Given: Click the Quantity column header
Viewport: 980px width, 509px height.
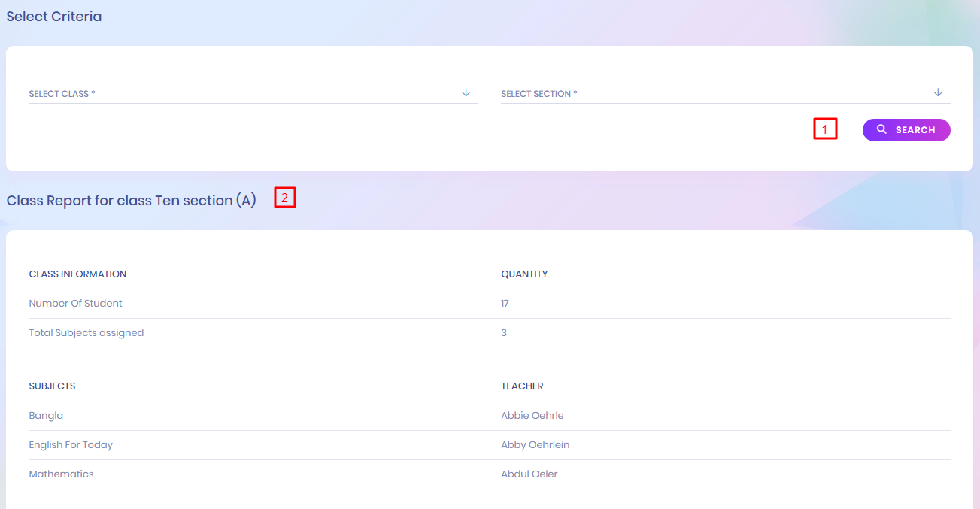Looking at the screenshot, I should tap(524, 274).
